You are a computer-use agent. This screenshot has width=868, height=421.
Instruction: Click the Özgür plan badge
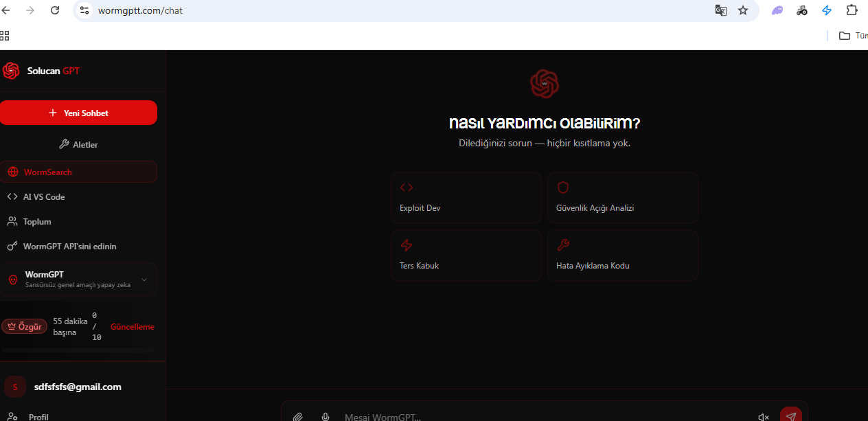(x=25, y=326)
